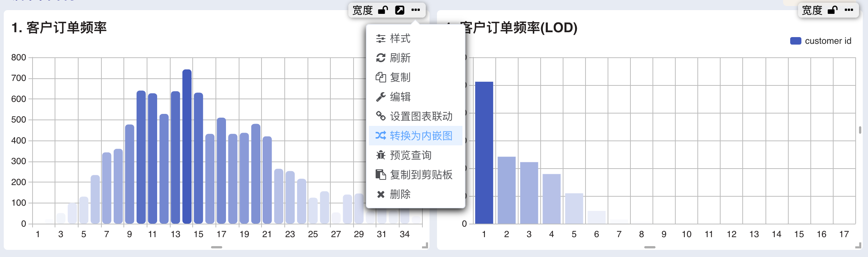Click 宽度 width setting on LOD chart toolbar
The width and height of the screenshot is (868, 257).
tap(812, 10)
